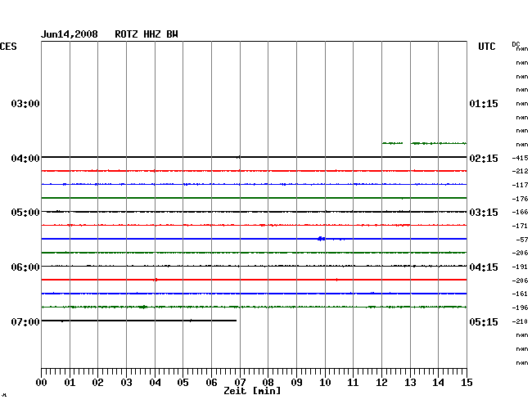Click minute 03 on the time axis

(x=127, y=383)
